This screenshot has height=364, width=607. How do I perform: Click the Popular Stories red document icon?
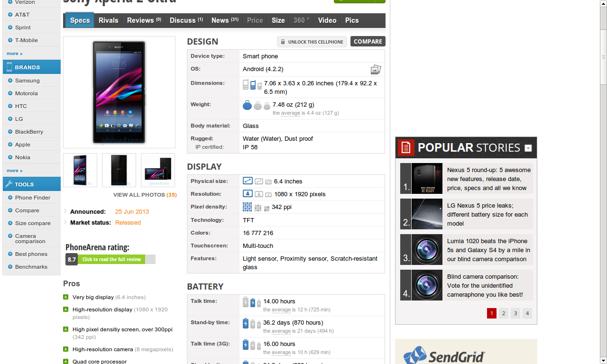406,147
